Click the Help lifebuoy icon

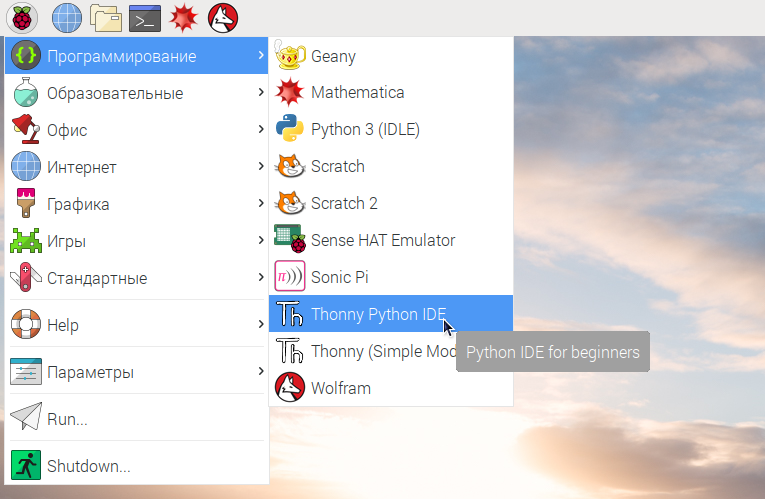pos(26,324)
